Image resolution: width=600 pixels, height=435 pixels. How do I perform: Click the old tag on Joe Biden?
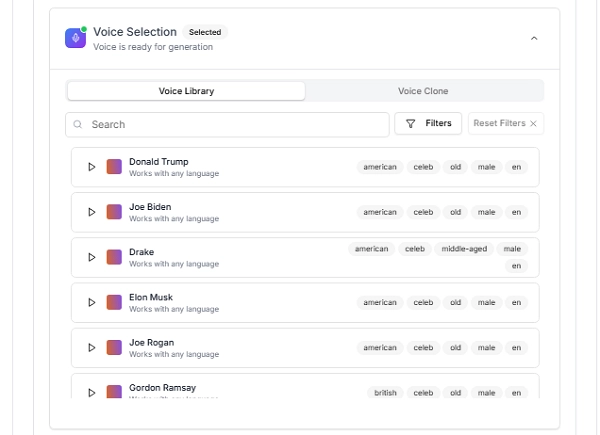click(455, 212)
